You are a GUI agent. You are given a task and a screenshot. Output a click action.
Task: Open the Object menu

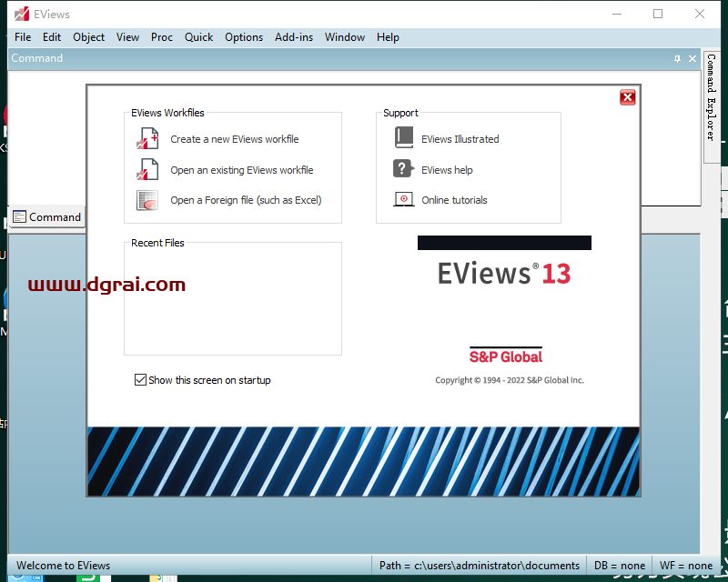click(x=88, y=37)
